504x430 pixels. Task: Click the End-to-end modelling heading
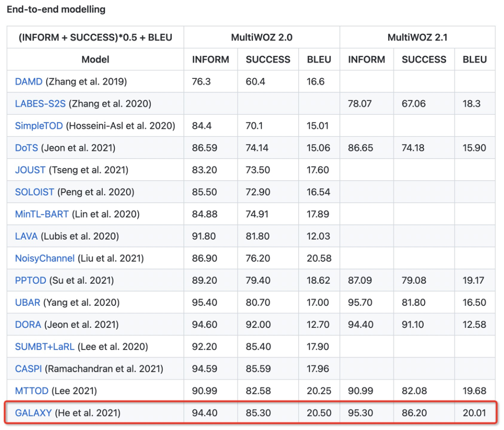point(56,9)
